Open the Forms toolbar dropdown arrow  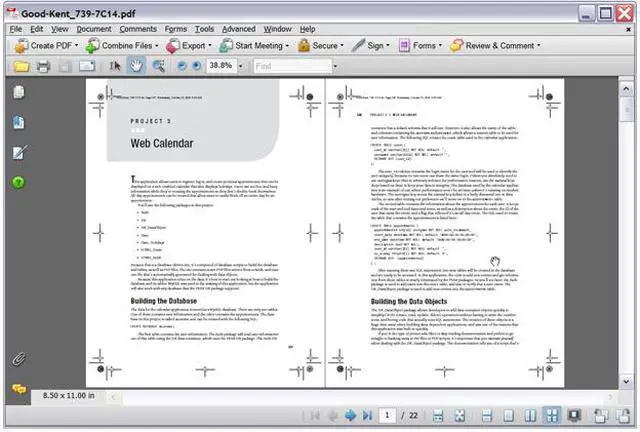[440, 45]
